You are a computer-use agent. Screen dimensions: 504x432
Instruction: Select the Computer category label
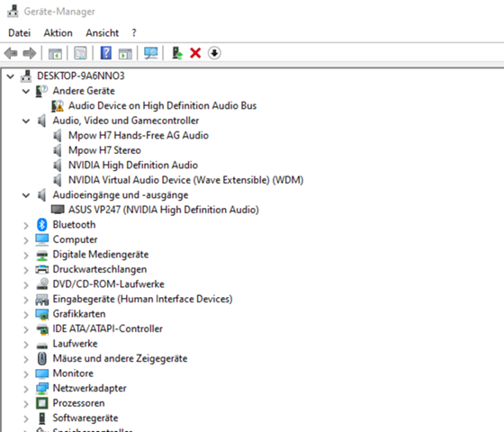click(x=75, y=239)
